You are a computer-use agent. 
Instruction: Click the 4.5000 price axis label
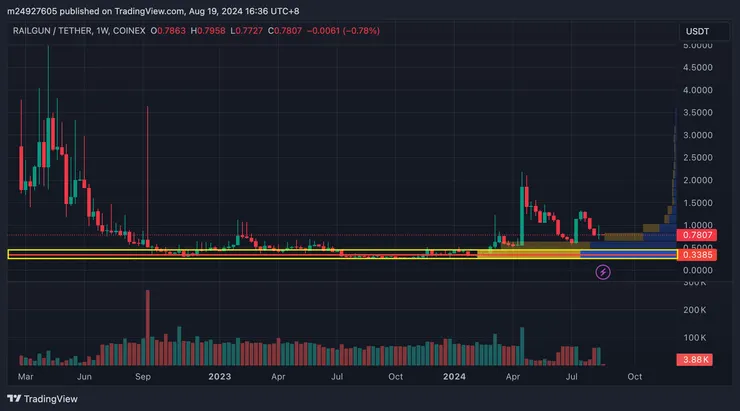[x=698, y=67]
